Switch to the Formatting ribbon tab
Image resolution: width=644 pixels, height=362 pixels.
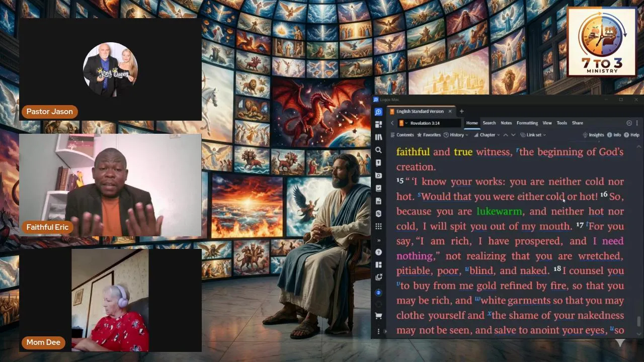point(527,123)
